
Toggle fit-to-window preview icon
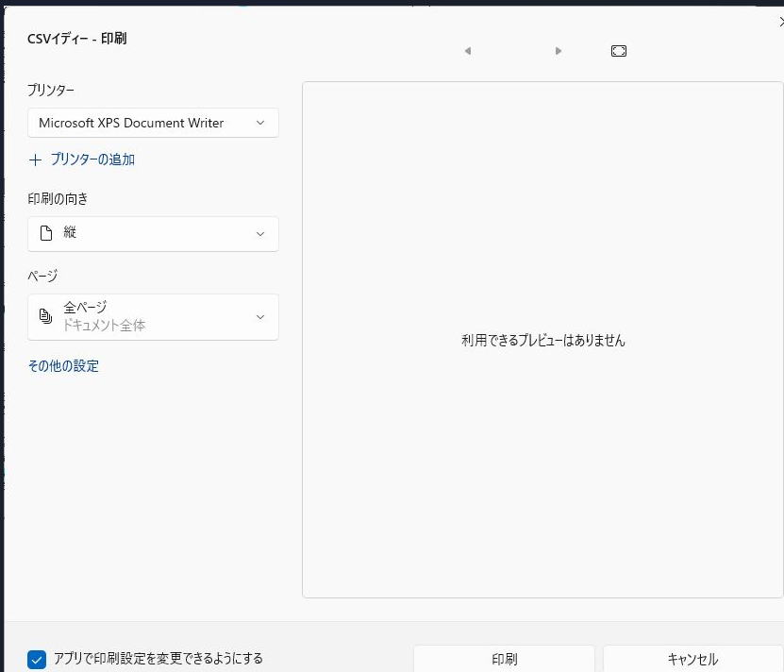(x=619, y=51)
